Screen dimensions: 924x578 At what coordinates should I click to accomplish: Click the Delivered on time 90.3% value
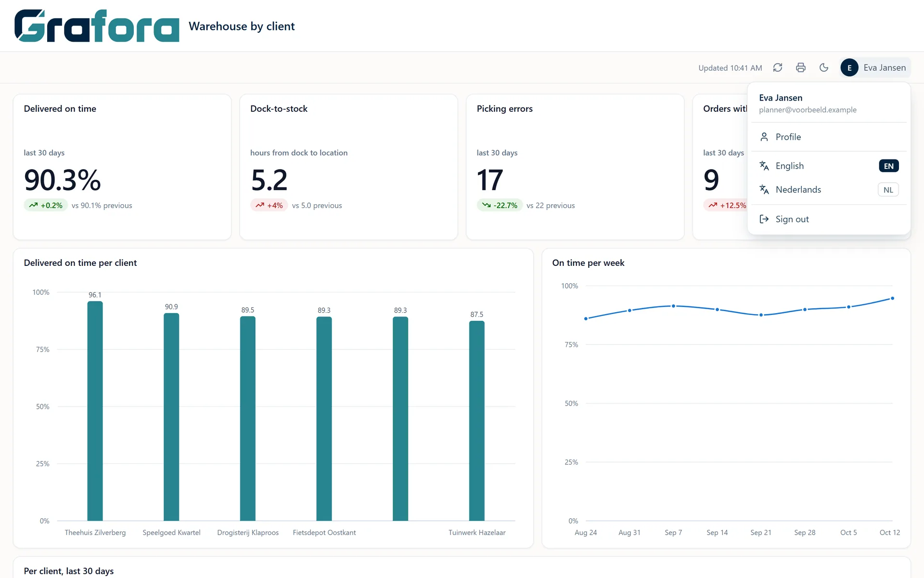click(63, 180)
